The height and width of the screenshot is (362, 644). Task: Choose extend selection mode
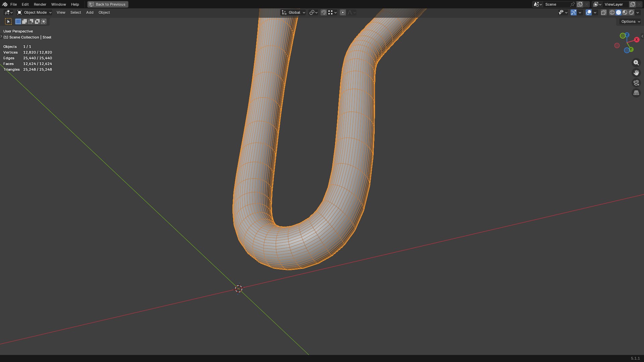(x=24, y=21)
